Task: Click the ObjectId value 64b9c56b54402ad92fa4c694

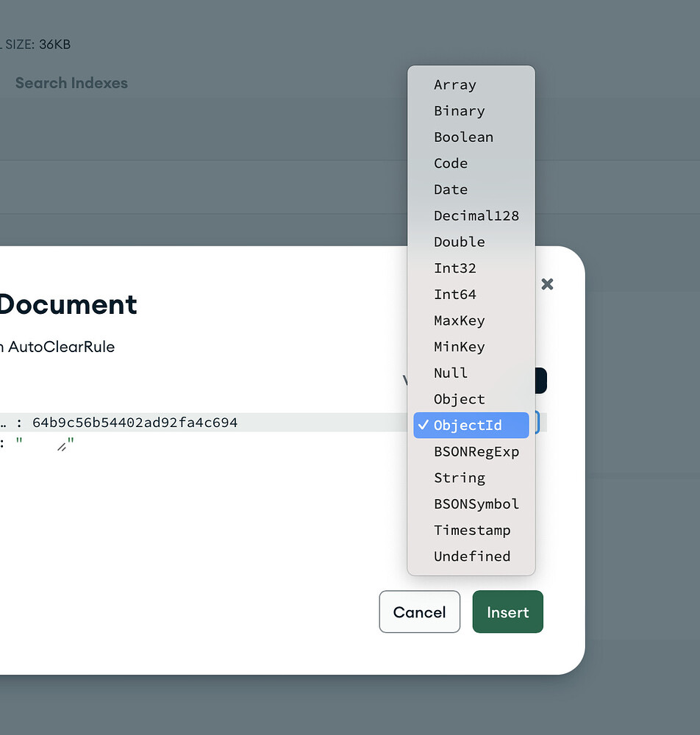Action: coord(135,423)
